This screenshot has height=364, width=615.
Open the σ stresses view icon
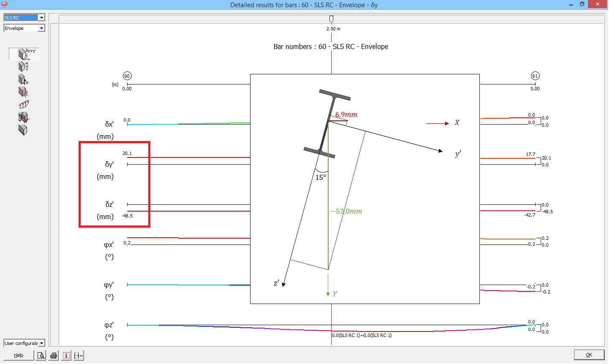22,79
